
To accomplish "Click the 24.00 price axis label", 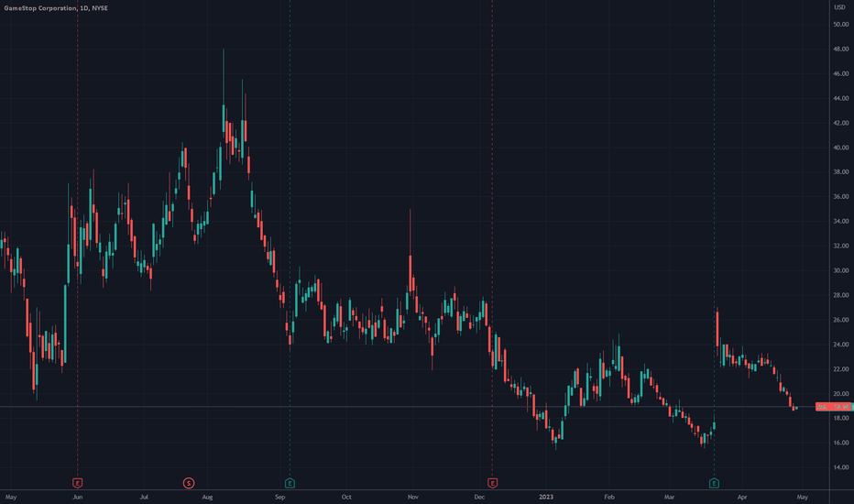I will (840, 345).
